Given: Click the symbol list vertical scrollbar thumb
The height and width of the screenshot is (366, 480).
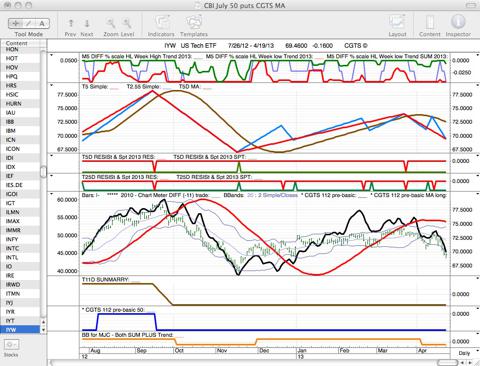Looking at the screenshot, I should [x=43, y=172].
